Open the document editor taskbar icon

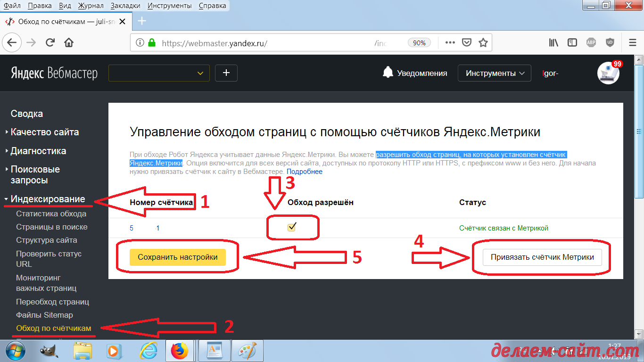[x=214, y=351]
